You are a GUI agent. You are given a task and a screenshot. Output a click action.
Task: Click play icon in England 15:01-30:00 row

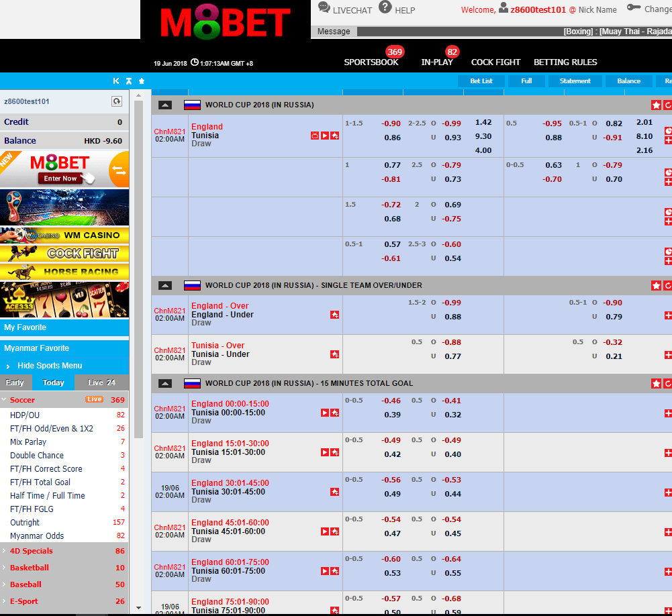pyautogui.click(x=325, y=452)
